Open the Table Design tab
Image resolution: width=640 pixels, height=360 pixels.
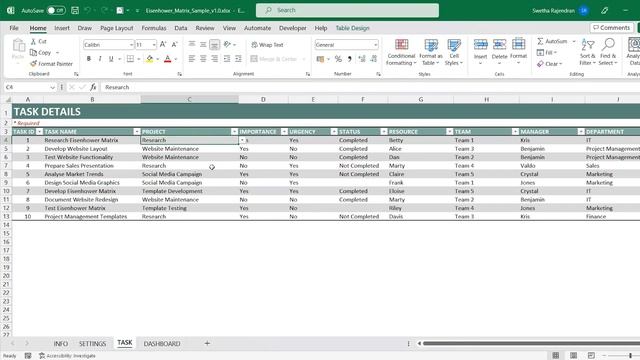tap(352, 28)
